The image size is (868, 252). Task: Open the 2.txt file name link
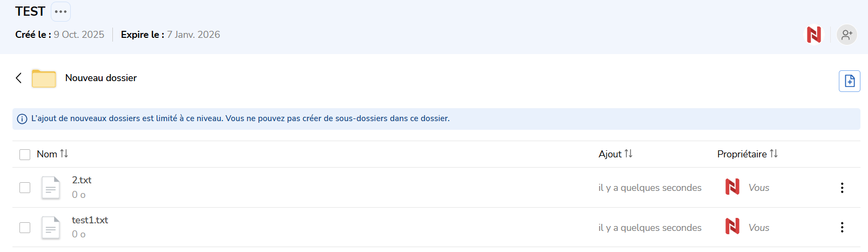(x=82, y=180)
